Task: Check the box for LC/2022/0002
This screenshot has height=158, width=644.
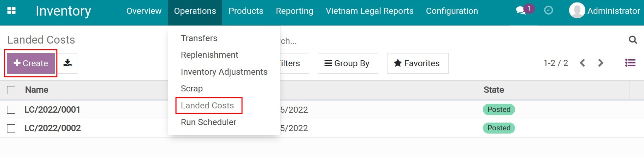Action: click(11, 128)
